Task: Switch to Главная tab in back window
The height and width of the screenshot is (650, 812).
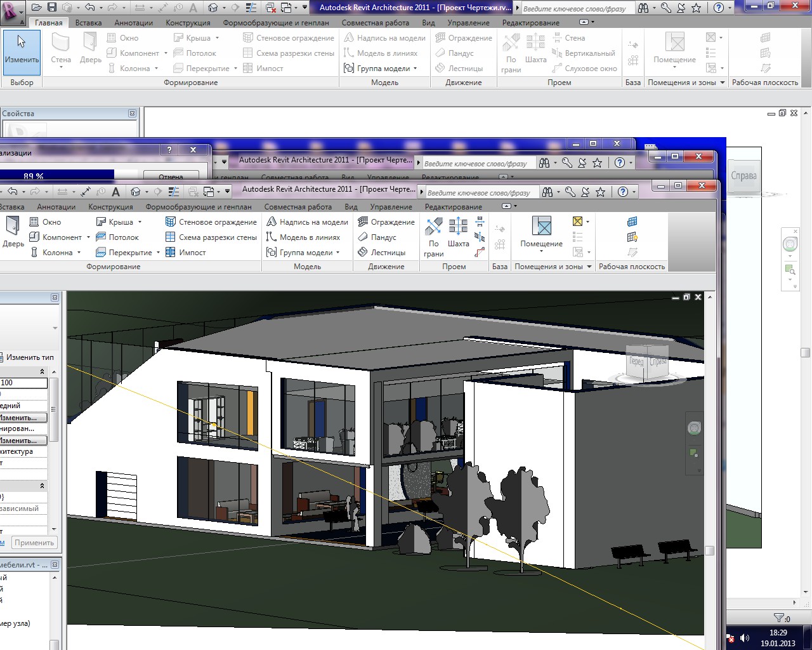Action: click(x=49, y=23)
